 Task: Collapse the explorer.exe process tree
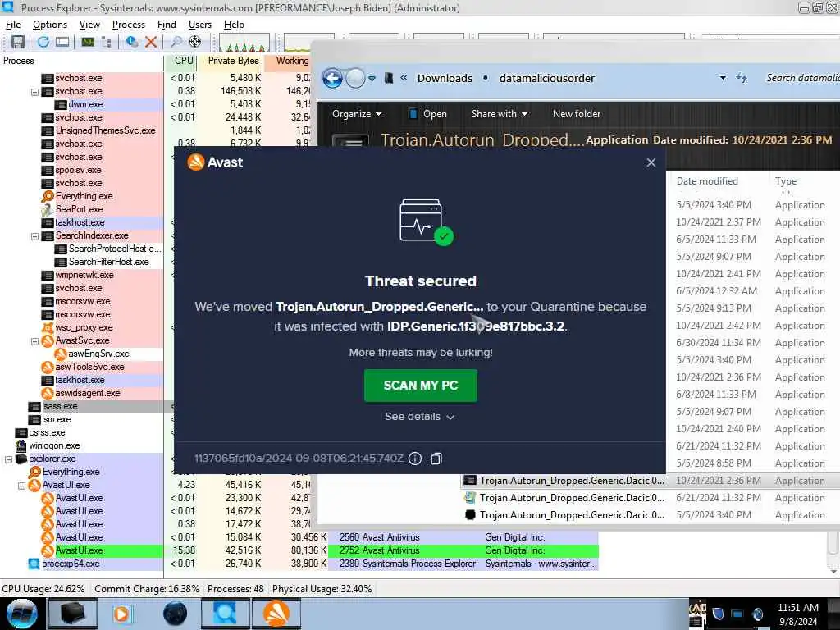point(8,459)
